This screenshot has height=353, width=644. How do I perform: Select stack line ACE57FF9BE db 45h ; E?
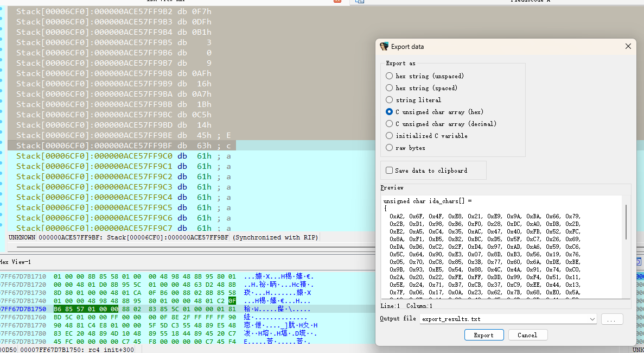(123, 135)
